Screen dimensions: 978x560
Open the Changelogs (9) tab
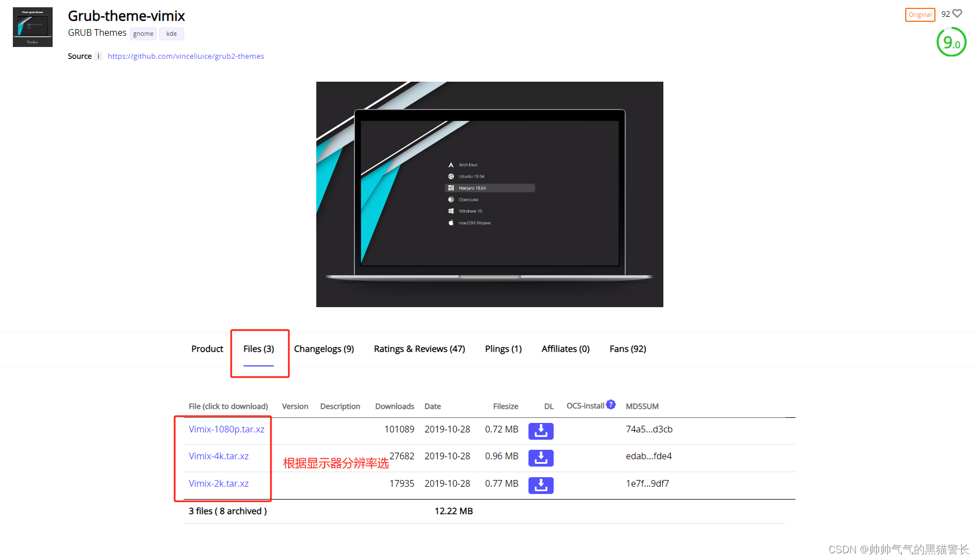tap(324, 349)
